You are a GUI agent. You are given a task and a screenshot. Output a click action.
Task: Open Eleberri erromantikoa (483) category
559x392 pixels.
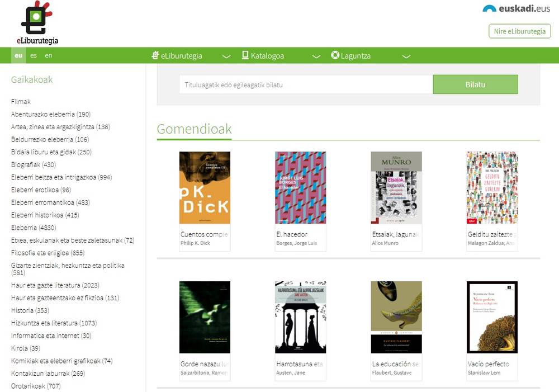(50, 202)
